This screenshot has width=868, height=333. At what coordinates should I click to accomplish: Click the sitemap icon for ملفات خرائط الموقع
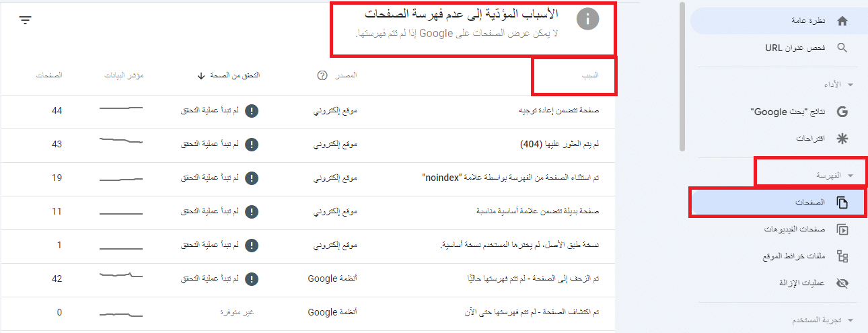coord(842,256)
